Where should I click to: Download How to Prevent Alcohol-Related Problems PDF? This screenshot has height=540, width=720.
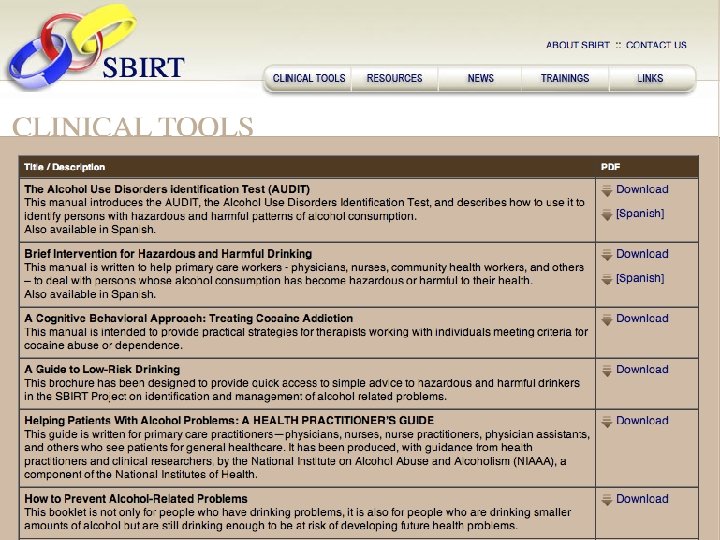pyautogui.click(x=642, y=499)
